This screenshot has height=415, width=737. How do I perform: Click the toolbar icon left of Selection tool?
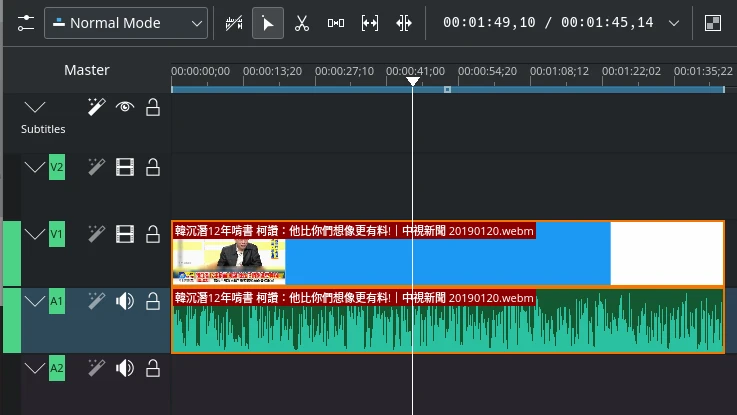233,22
